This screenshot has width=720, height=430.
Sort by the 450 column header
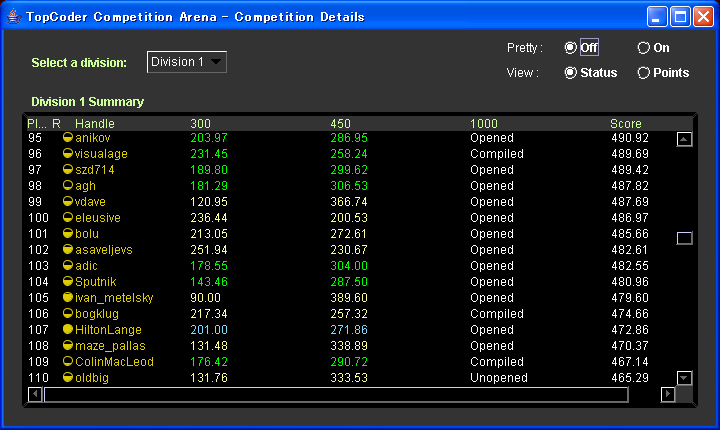340,124
